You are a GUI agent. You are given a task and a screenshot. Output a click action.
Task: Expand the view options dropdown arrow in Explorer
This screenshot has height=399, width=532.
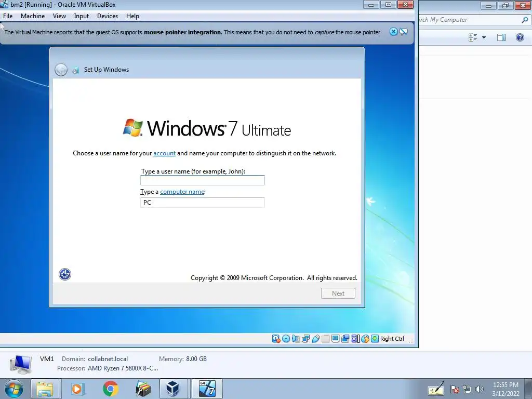[x=484, y=37]
